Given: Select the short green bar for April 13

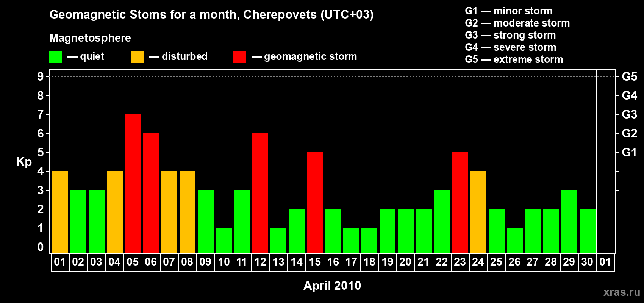Looking at the screenshot, I should 278,241.
